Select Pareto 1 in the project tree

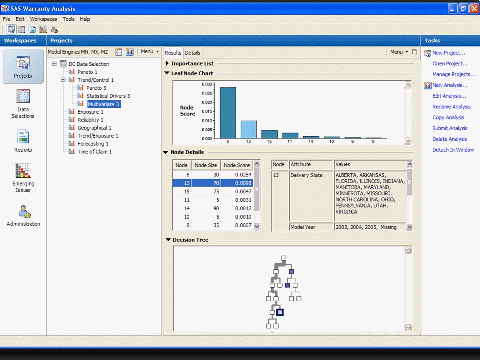pyautogui.click(x=87, y=72)
